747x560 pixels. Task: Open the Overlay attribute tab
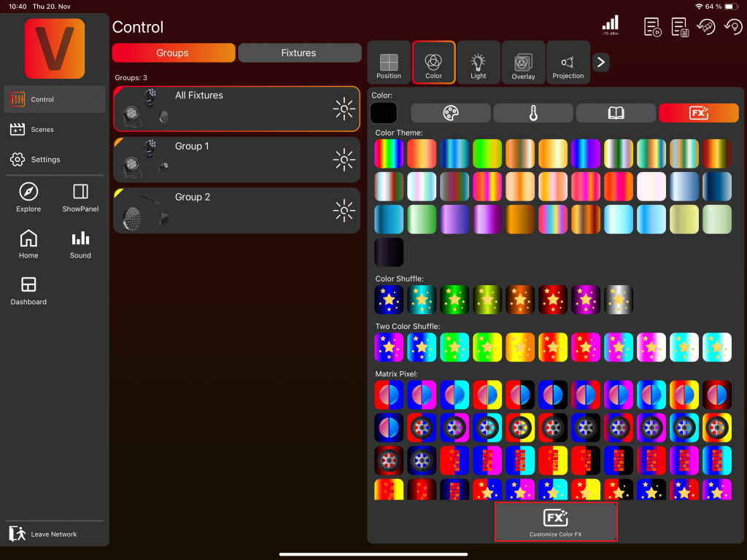click(x=523, y=63)
